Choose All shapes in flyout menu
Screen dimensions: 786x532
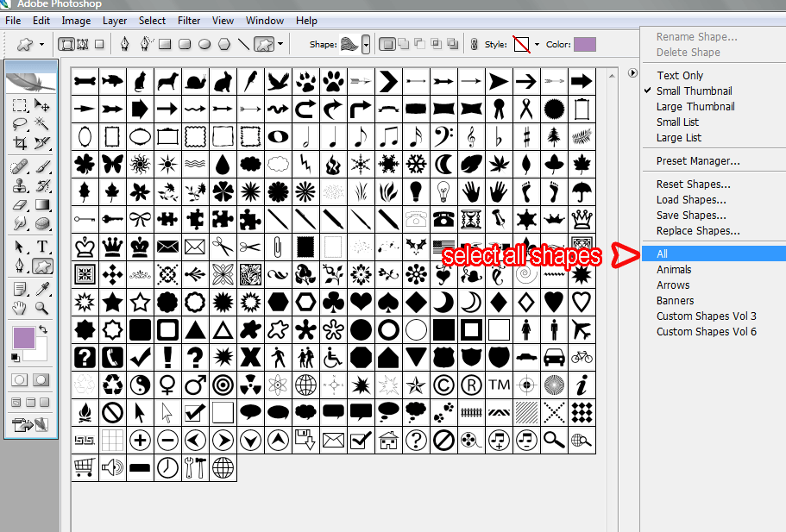click(714, 254)
